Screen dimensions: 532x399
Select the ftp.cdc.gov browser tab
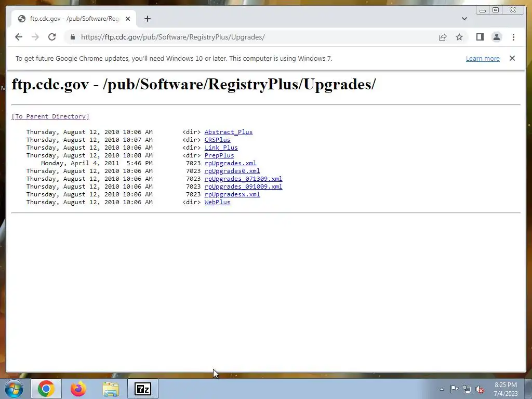click(74, 19)
